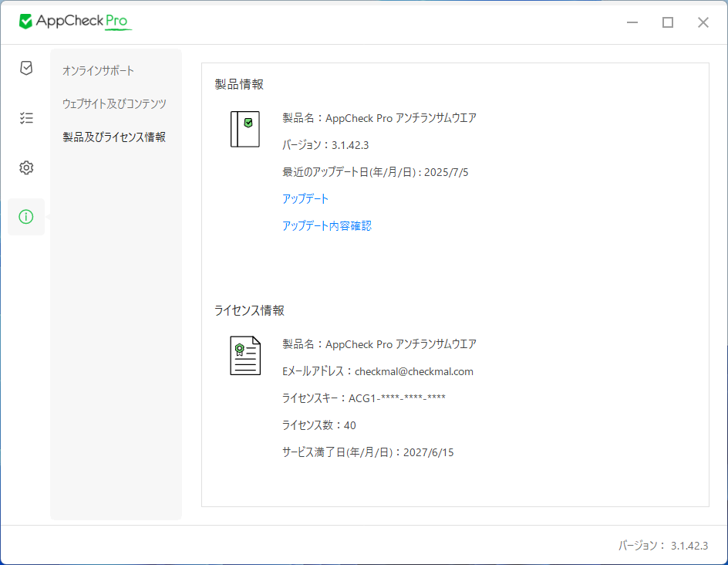Click the license certificate document icon
Image resolution: width=728 pixels, height=565 pixels.
(244, 355)
